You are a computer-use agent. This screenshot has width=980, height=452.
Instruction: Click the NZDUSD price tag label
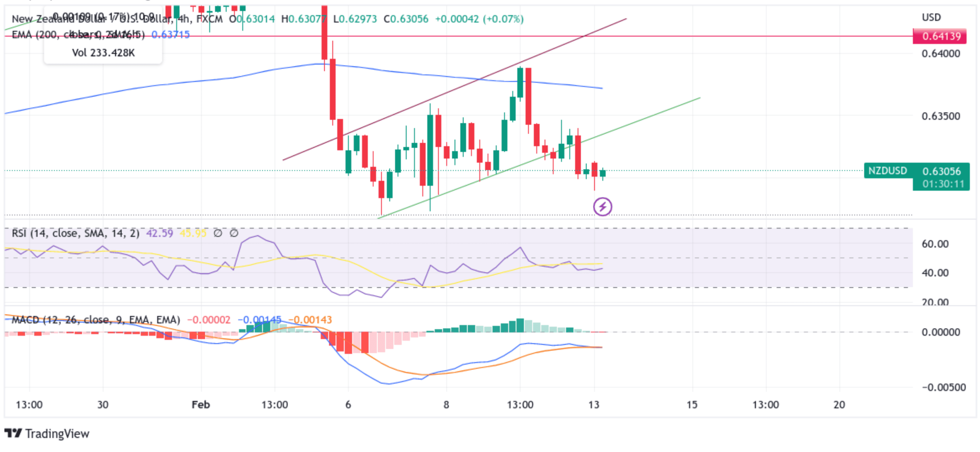click(x=888, y=170)
